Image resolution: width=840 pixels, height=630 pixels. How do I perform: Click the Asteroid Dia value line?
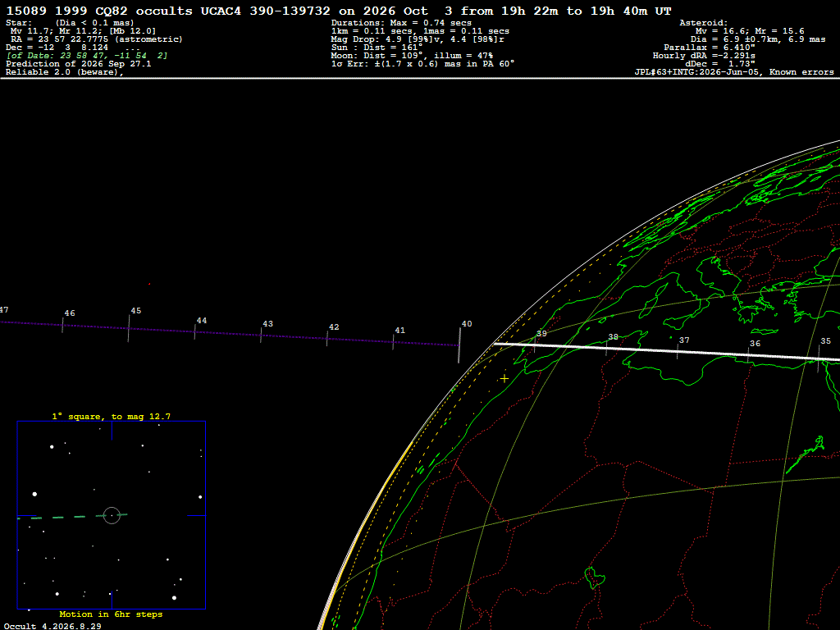(757, 39)
